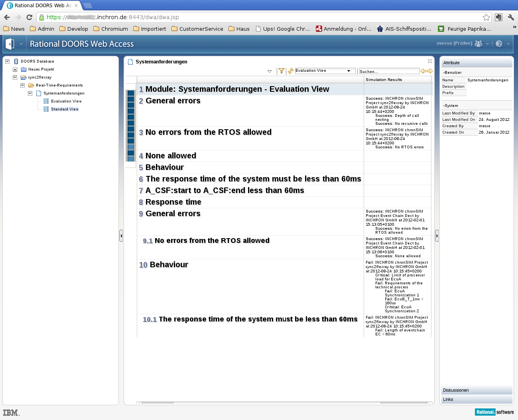Image resolution: width=518 pixels, height=420 pixels.
Task: Open Systemanforderungen module in tree
Action: (x=64, y=93)
